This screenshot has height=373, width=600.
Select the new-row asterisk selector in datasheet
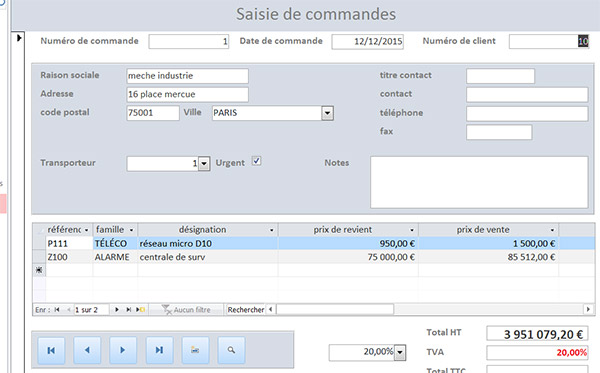pyautogui.click(x=39, y=270)
